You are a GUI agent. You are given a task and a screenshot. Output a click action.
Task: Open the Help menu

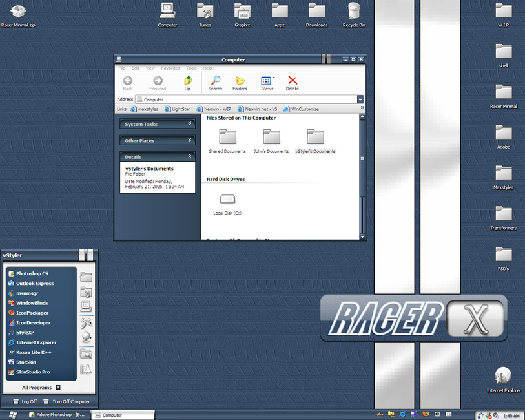click(x=207, y=68)
